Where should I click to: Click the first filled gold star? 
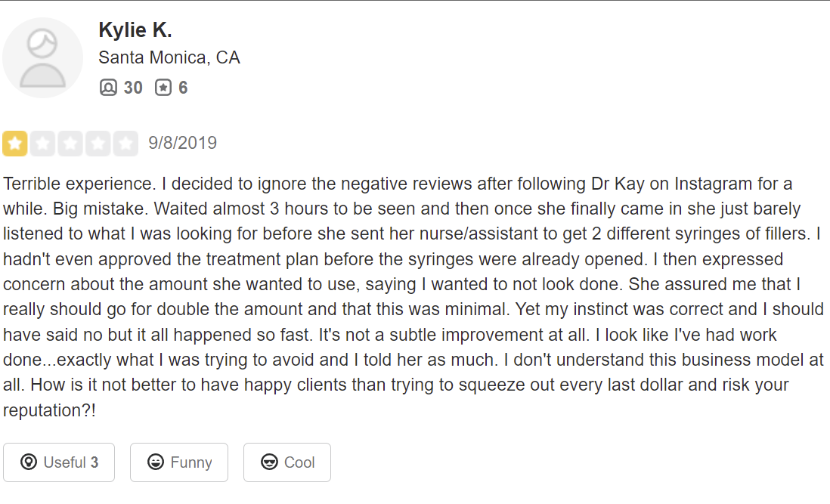point(15,144)
